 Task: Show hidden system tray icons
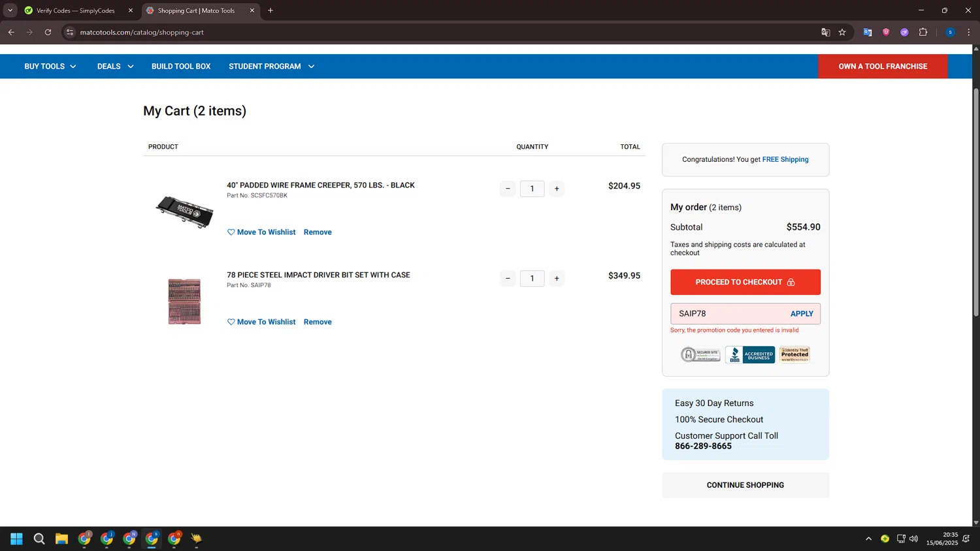click(x=868, y=539)
